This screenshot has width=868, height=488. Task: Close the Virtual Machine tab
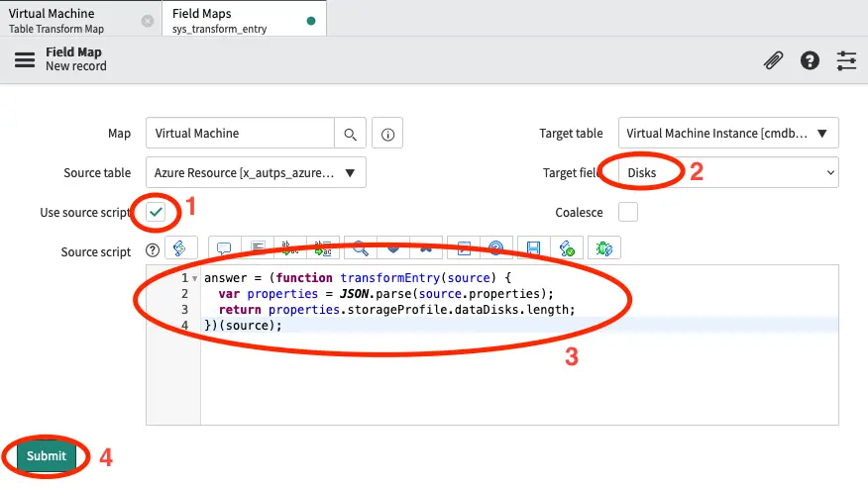(148, 21)
